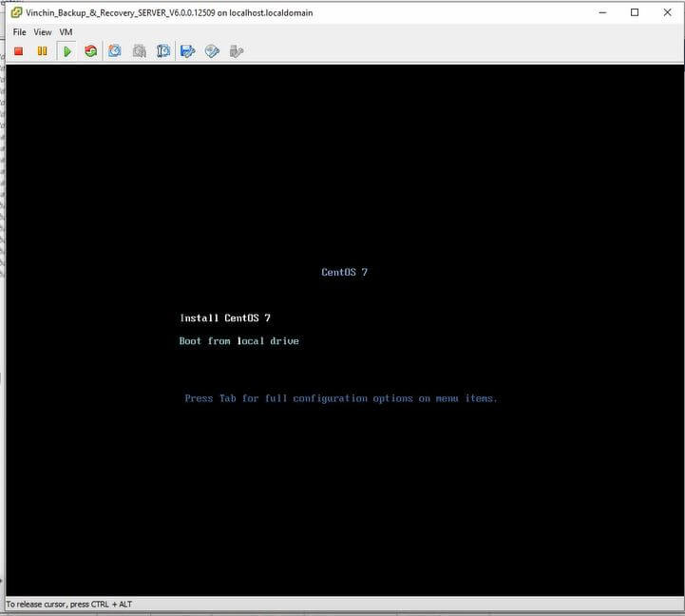The width and height of the screenshot is (685, 616).
Task: Minimize the console window
Action: click(x=602, y=12)
